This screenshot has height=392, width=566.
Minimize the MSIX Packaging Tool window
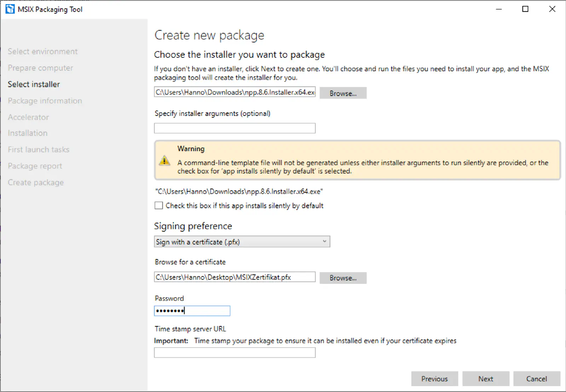coord(499,9)
